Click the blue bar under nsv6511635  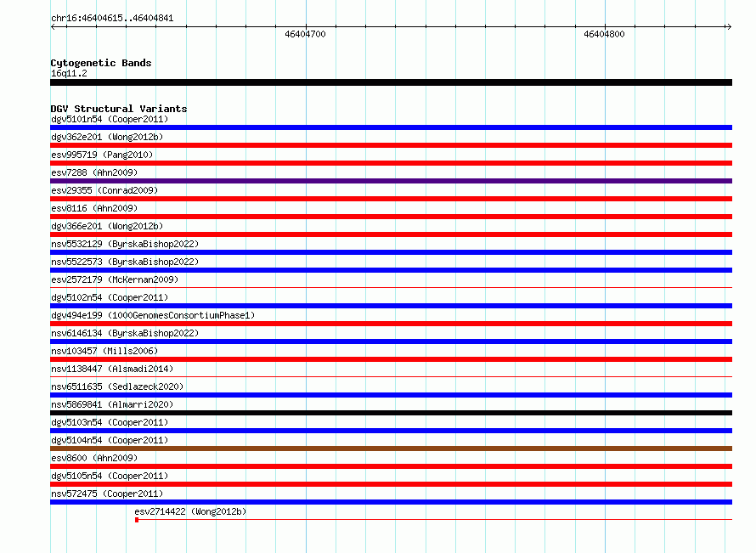tap(391, 395)
